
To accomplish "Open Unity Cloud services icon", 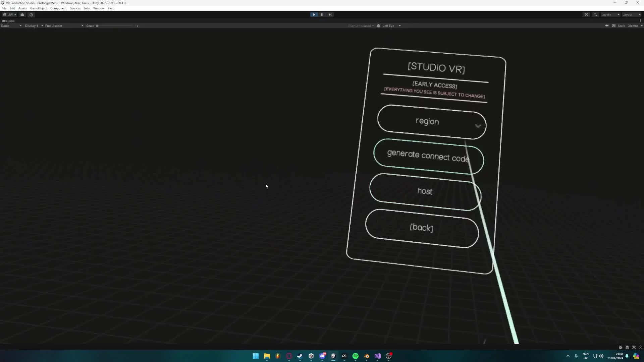I will tap(22, 15).
